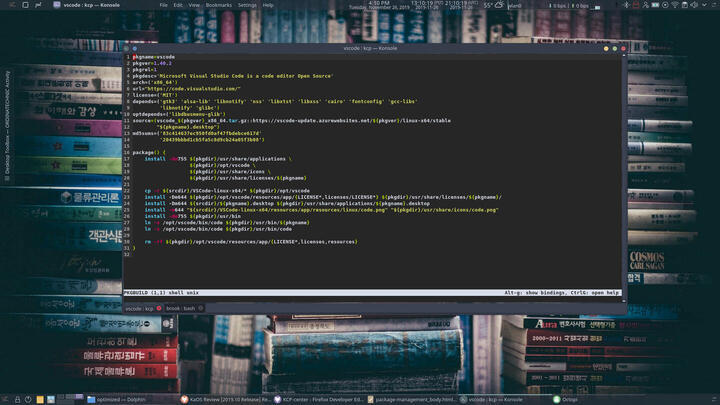Viewport: 720px width, 405px height.
Task: Click the "pkgname=vscode" line in the editor
Action: coord(154,57)
